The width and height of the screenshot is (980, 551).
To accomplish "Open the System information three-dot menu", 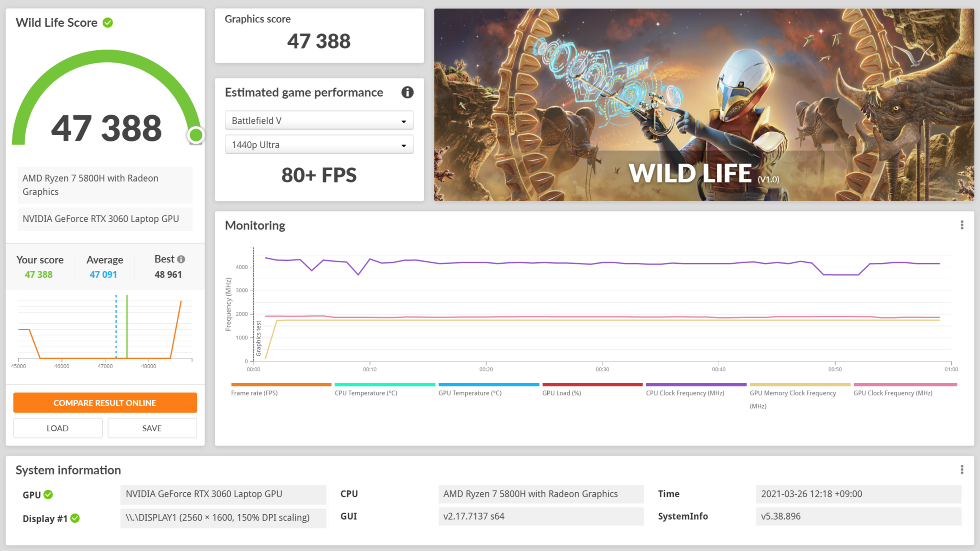I will (962, 470).
